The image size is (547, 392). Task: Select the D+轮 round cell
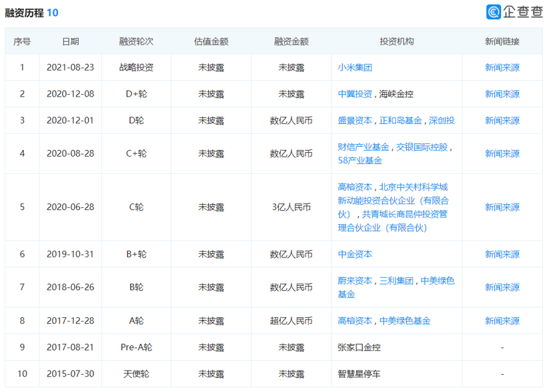136,94
